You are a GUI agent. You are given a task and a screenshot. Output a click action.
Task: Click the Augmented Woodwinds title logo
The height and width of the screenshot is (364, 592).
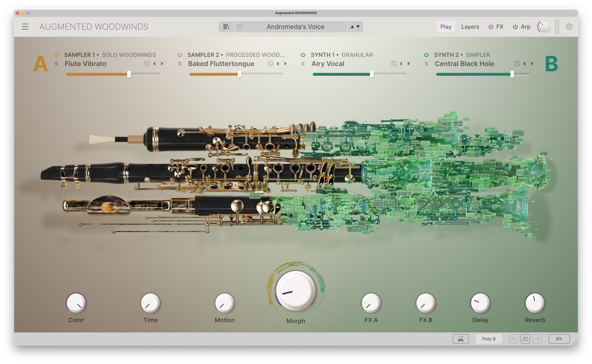pos(94,27)
